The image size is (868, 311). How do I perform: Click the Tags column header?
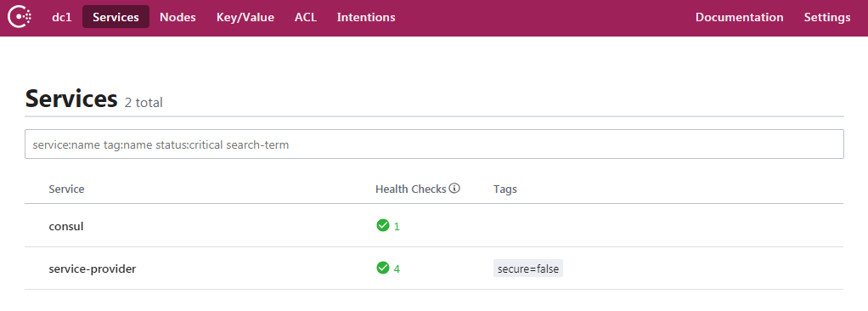(x=504, y=189)
